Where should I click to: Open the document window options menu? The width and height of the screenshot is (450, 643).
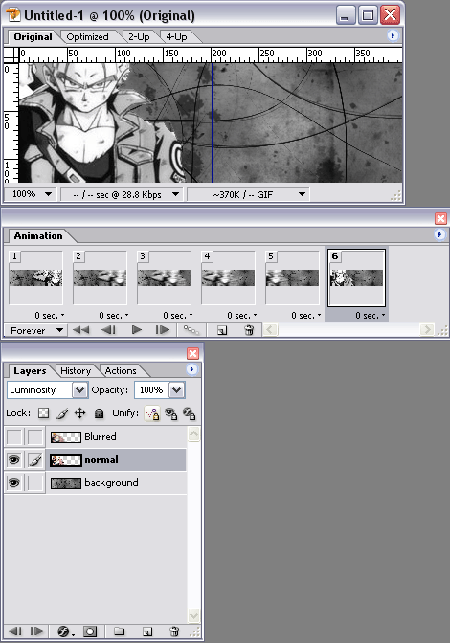pyautogui.click(x=393, y=36)
